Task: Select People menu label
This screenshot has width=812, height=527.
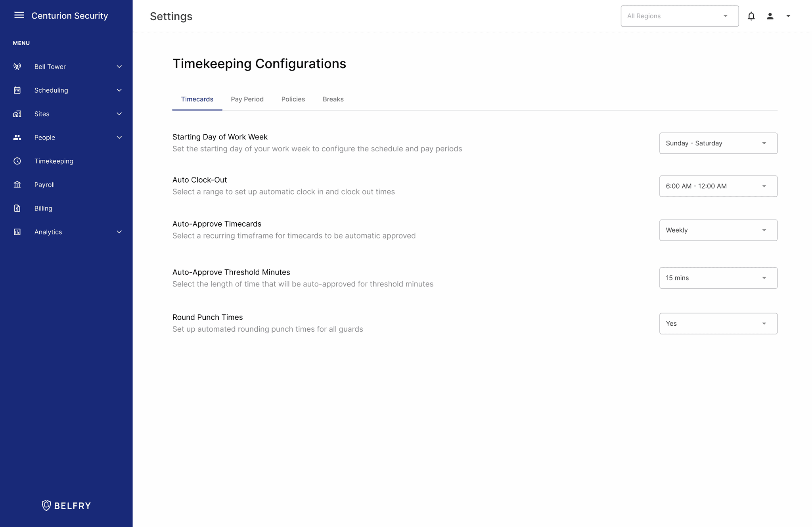Action: pos(44,137)
